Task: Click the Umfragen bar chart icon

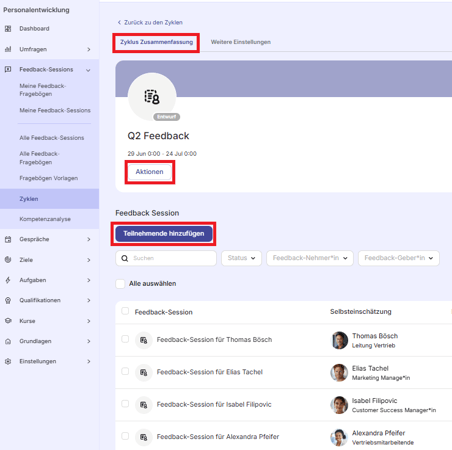Action: pos(8,49)
